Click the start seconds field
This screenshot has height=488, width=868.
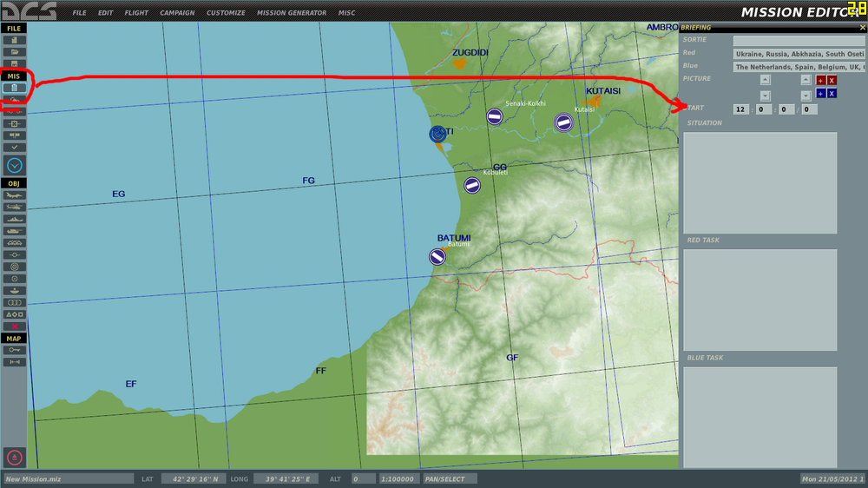pyautogui.click(x=786, y=109)
